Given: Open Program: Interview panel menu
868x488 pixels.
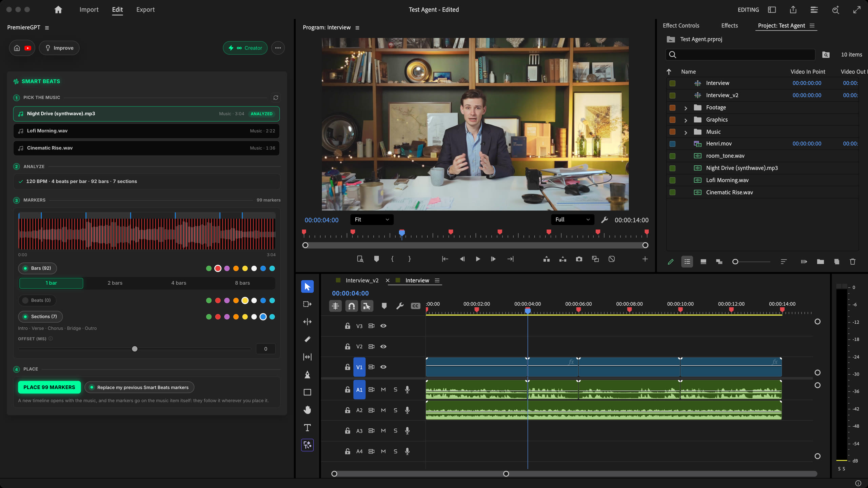Looking at the screenshot, I should click(x=357, y=28).
